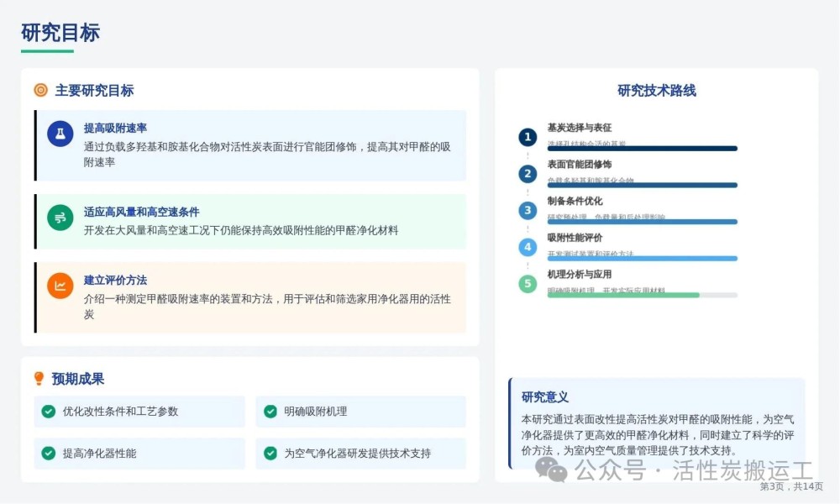Click the progress bar under 机理分析与应用
This screenshot has width=840, height=504.
tap(642, 295)
